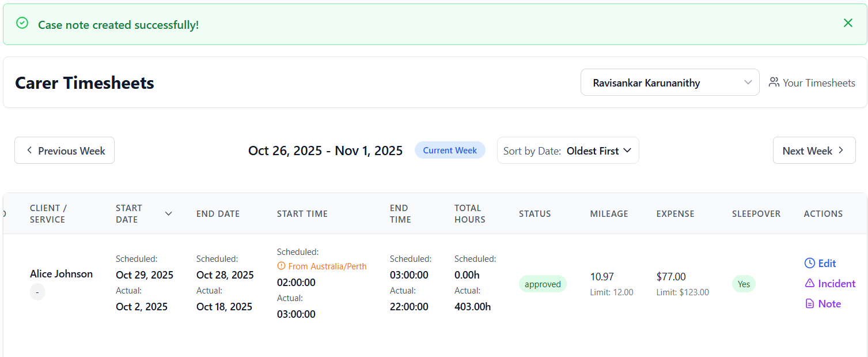The width and height of the screenshot is (868, 357).
Task: Click the warning triangle Incident icon
Action: [x=810, y=283]
